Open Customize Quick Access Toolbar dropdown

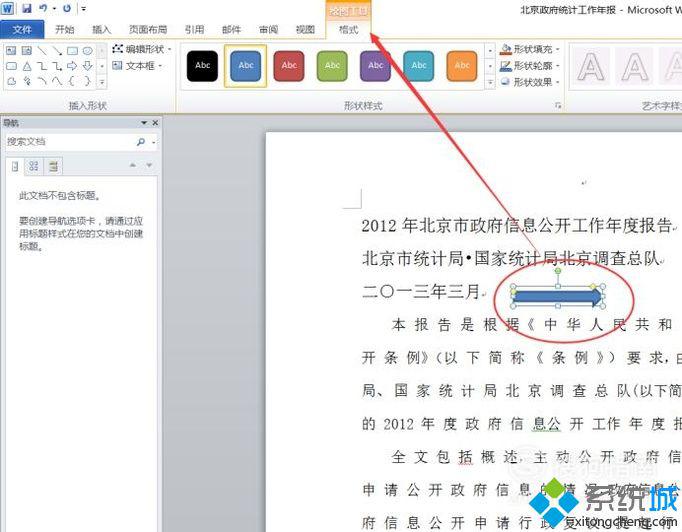[x=84, y=9]
